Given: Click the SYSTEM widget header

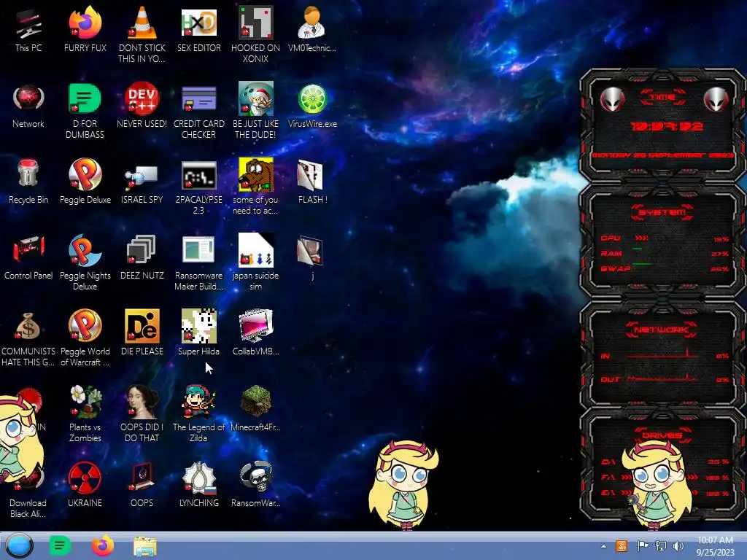Looking at the screenshot, I should [662, 212].
